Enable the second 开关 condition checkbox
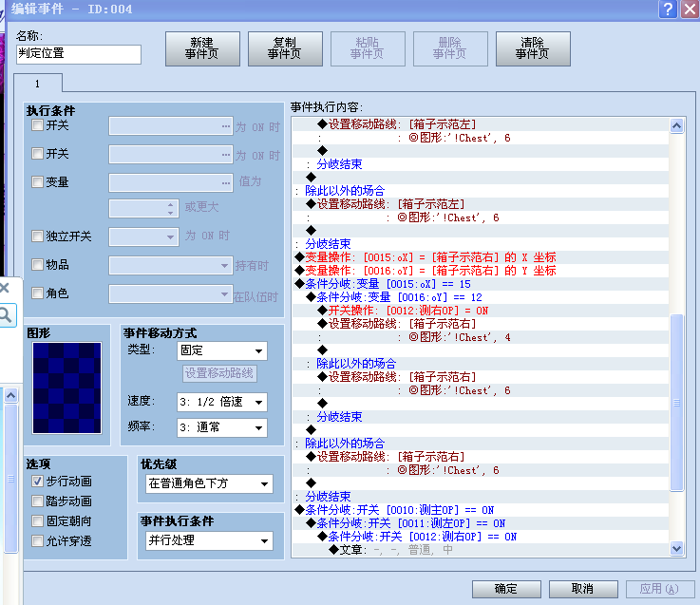The width and height of the screenshot is (700, 605). (x=37, y=154)
